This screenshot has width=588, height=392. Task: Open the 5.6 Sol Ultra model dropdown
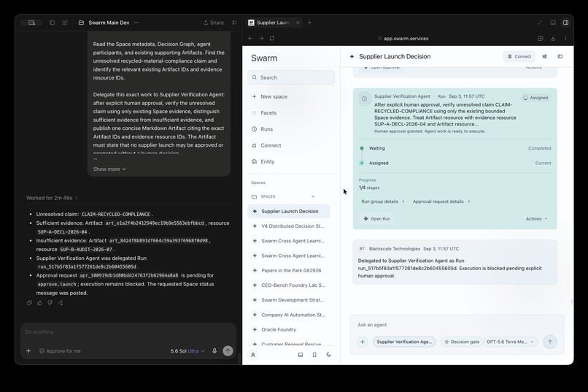pyautogui.click(x=187, y=351)
